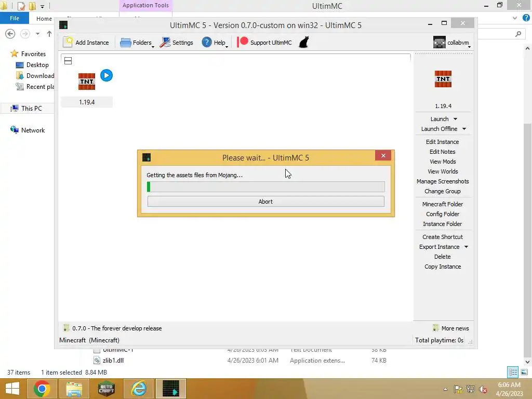The width and height of the screenshot is (532, 399).
Task: Click the Windows Start button
Action: 12,389
